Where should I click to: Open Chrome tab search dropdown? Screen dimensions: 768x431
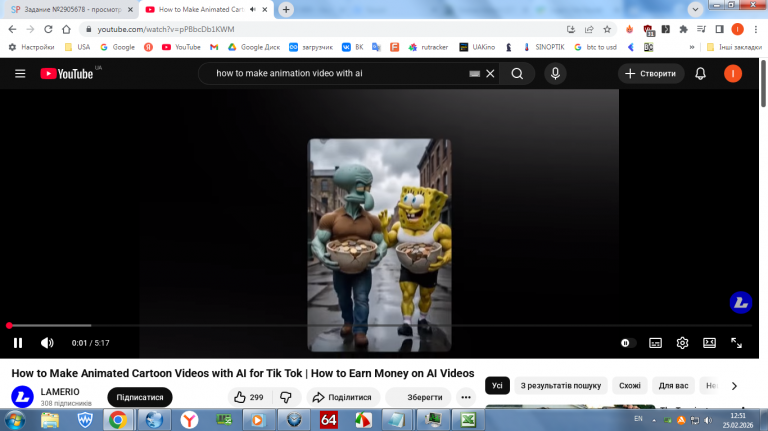(x=695, y=9)
